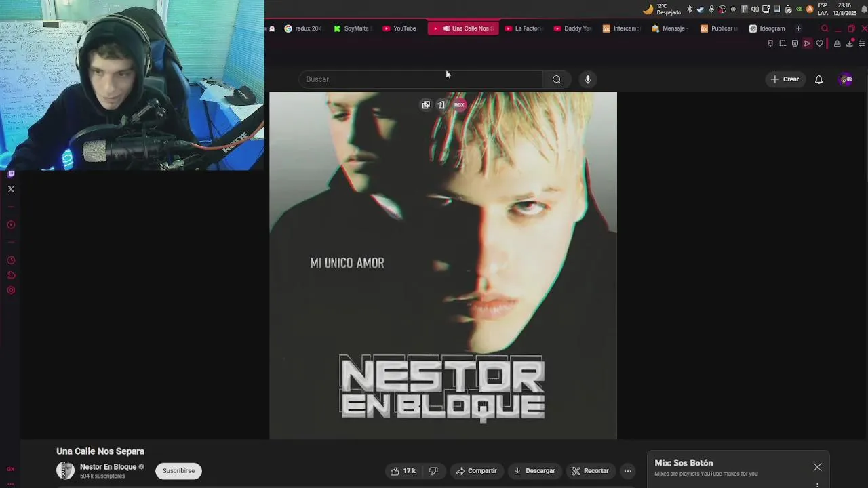The image size is (868, 488).
Task: Open the Twitch icon in Opera sidebar
Action: tap(11, 174)
